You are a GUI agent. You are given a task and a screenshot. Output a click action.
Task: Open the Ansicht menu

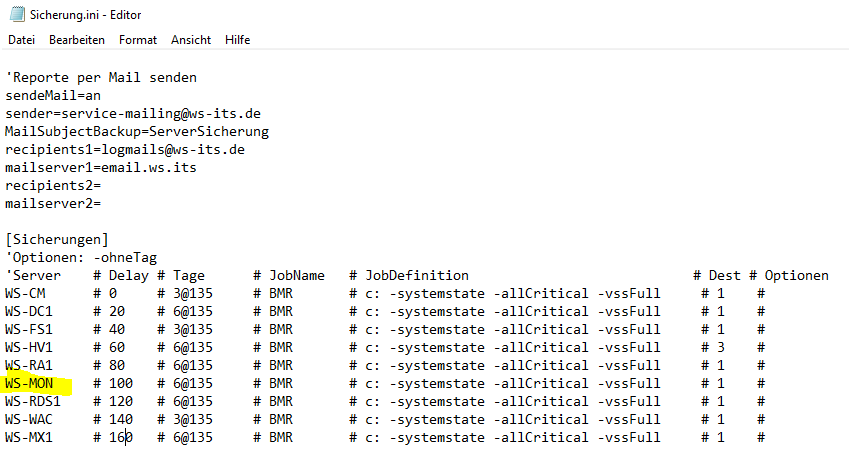(191, 40)
